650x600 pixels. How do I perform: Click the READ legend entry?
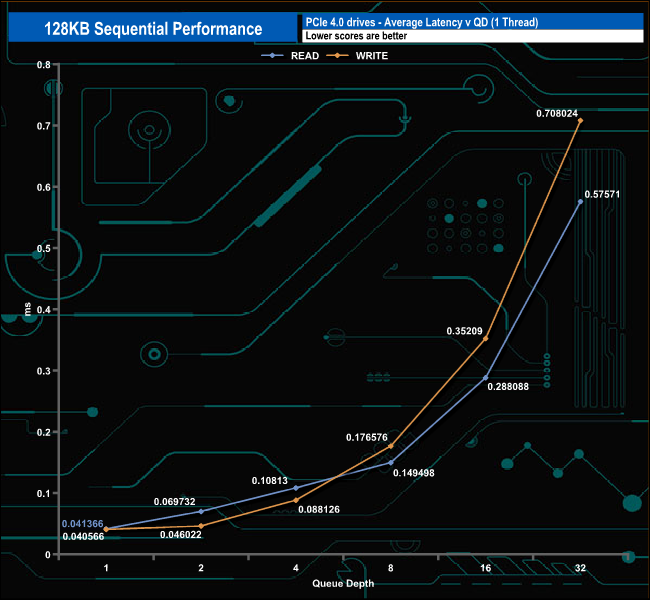pos(290,56)
